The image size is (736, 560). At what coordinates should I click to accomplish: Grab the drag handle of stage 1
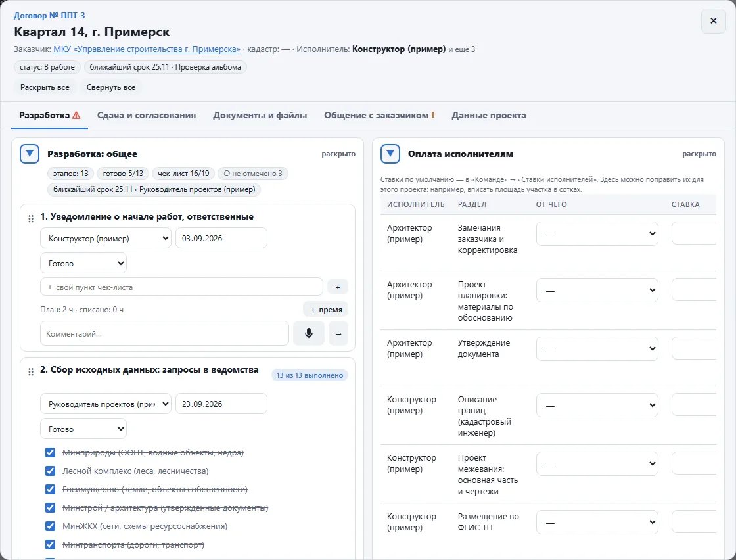coord(31,218)
